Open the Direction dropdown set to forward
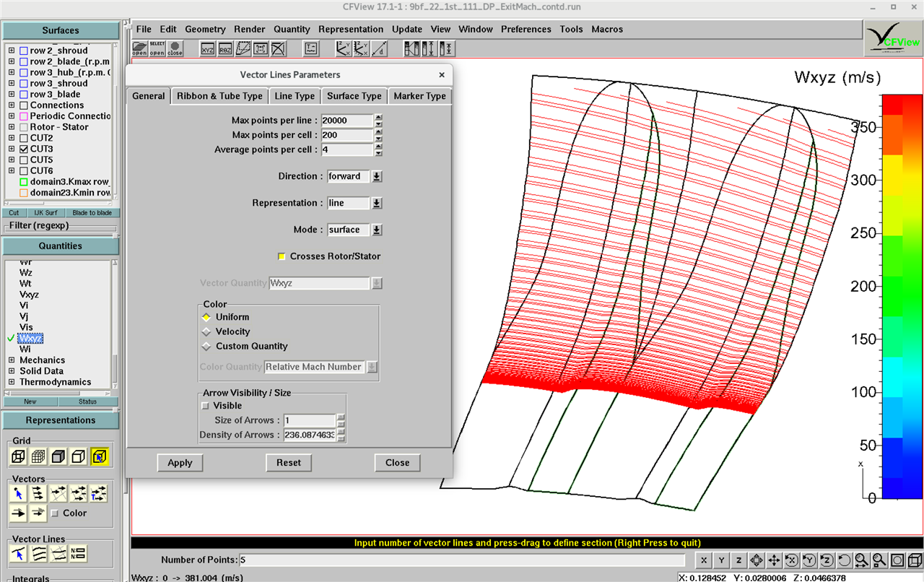The image size is (924, 582). 377,176
